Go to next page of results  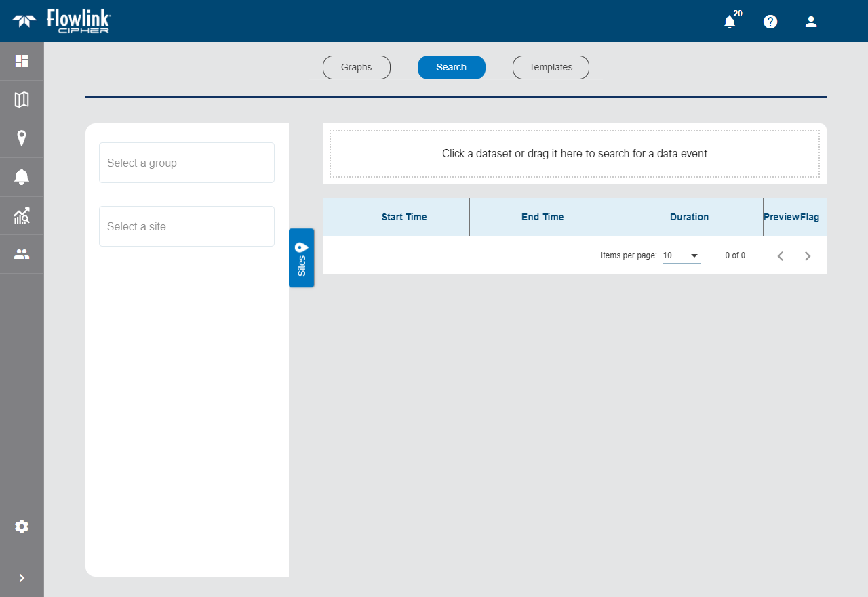pyautogui.click(x=808, y=256)
